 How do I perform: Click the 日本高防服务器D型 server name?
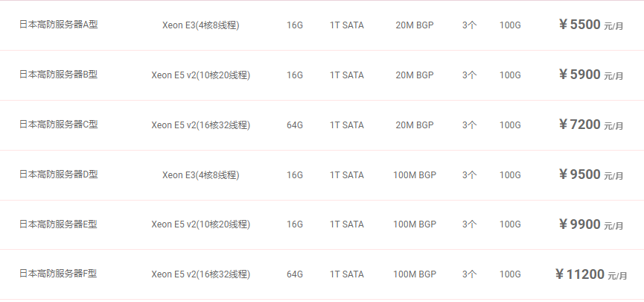pyautogui.click(x=58, y=174)
